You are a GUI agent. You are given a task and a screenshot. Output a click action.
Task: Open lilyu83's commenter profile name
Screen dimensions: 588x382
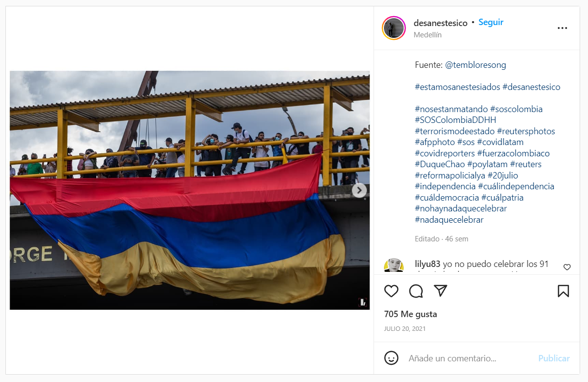pos(428,264)
